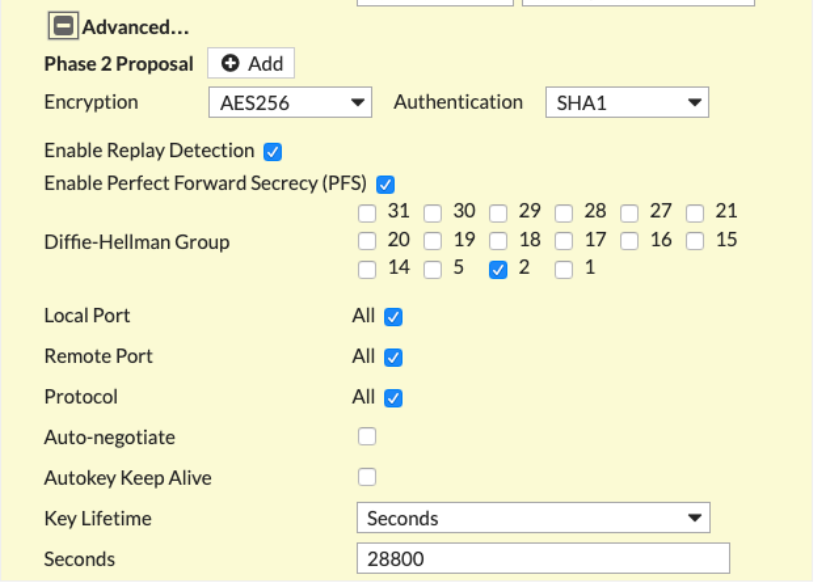Screen dimensions: 822x584
Task: Collapse the Advanced section minus icon
Action: pyautogui.click(x=64, y=27)
